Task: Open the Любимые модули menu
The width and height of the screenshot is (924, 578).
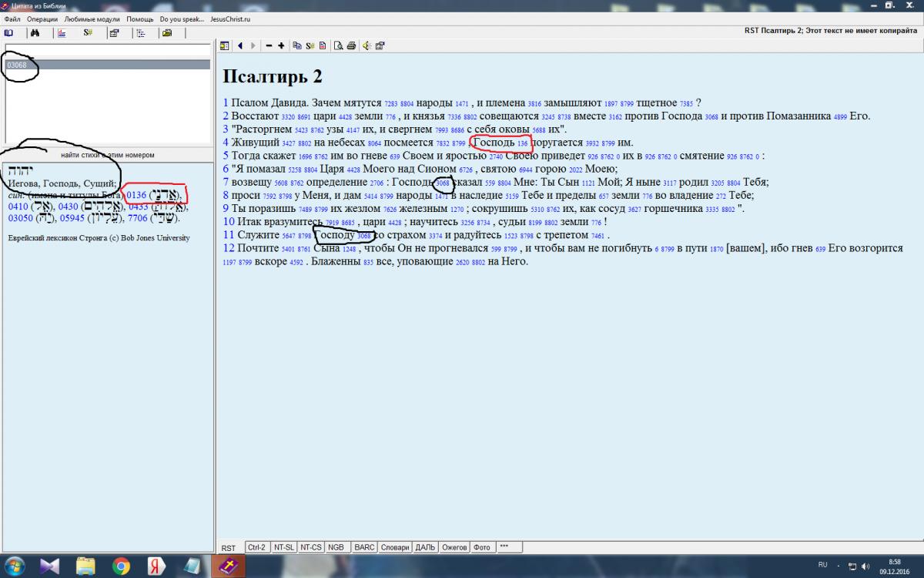Action: click(92, 18)
